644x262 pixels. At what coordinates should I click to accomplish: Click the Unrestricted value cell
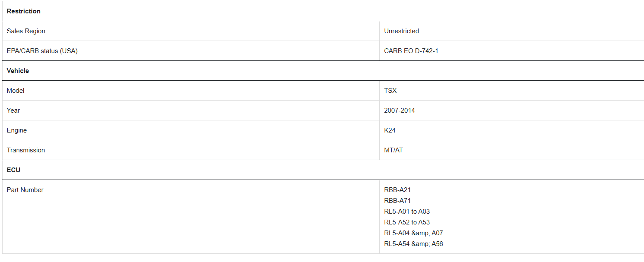tap(401, 31)
